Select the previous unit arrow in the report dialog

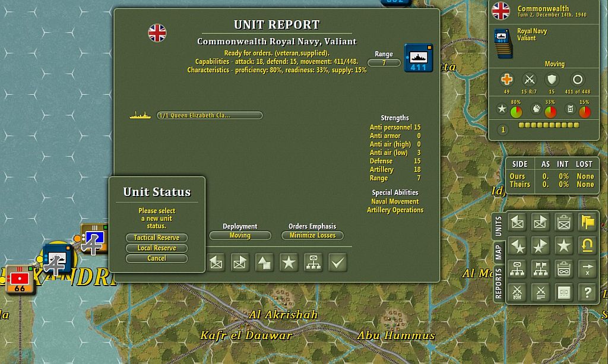[x=216, y=262]
